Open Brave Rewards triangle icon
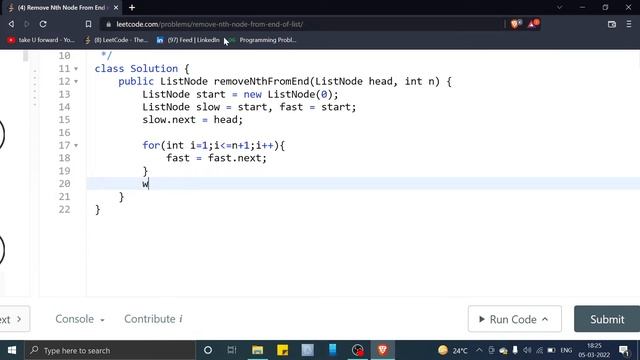 pyautogui.click(x=533, y=24)
